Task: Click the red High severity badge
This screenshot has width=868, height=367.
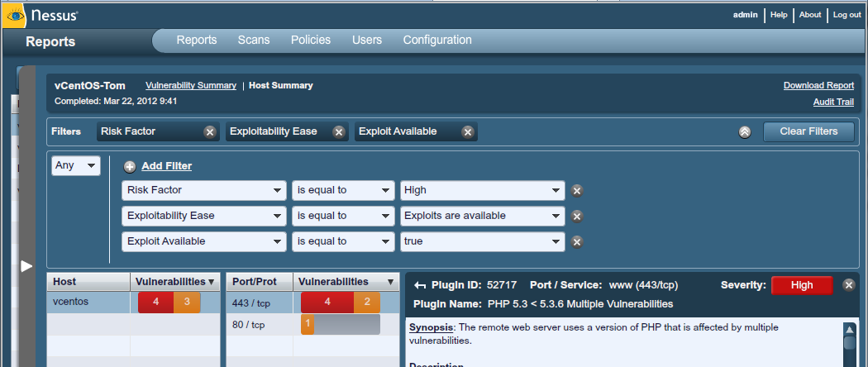Action: click(802, 285)
